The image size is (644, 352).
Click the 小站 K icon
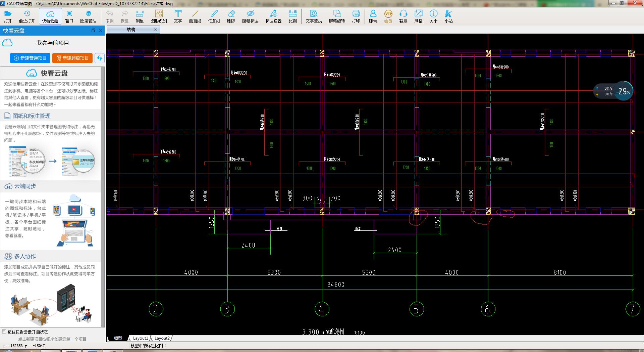[448, 16]
